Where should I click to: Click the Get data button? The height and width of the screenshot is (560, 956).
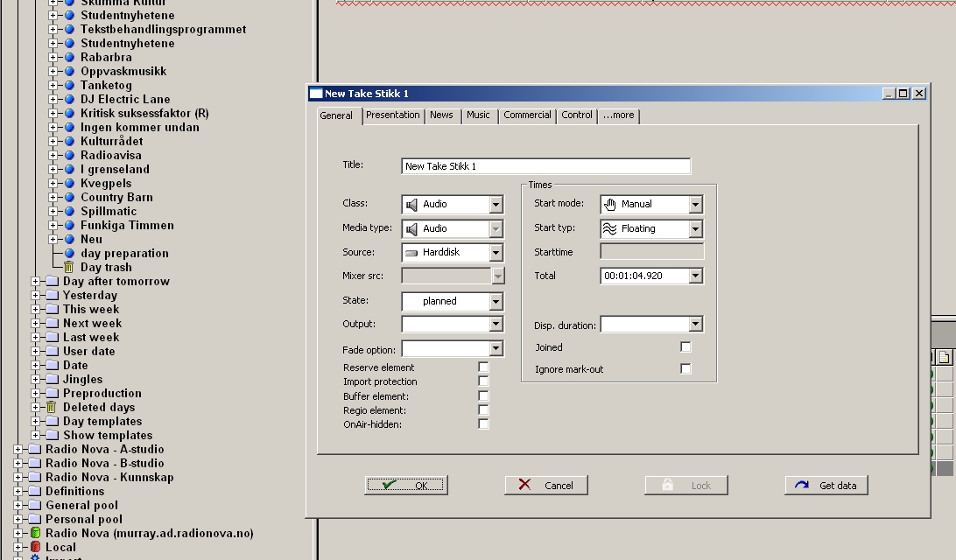826,485
